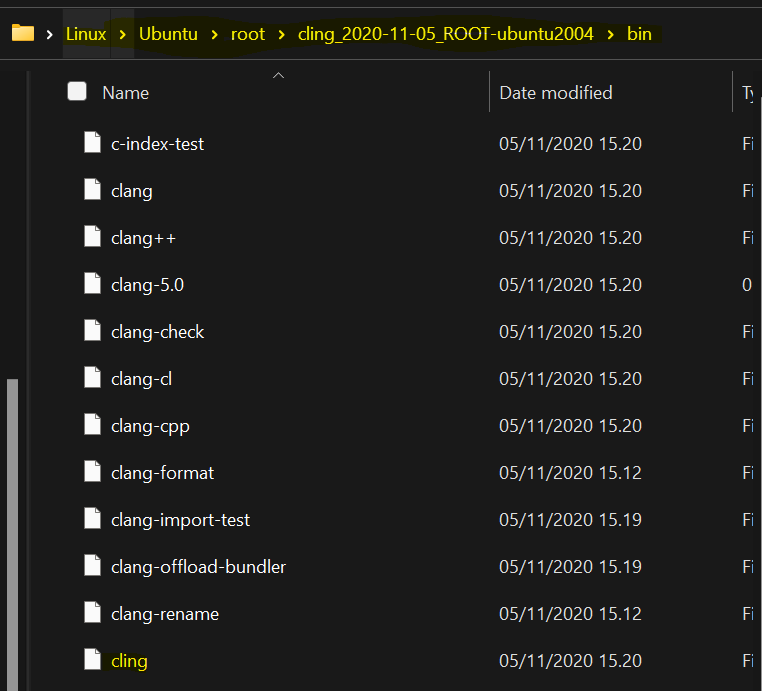The height and width of the screenshot is (691, 762).
Task: Click the date cell of clang-format row
Action: pos(571,473)
